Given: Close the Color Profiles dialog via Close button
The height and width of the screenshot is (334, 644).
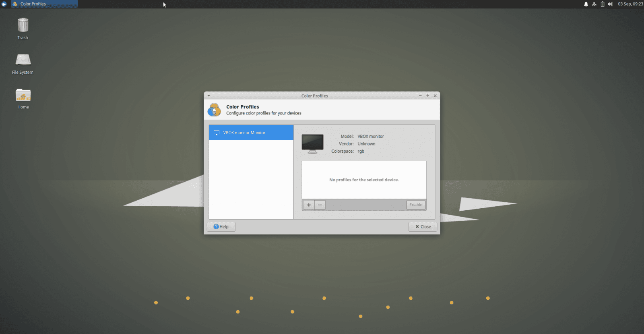Looking at the screenshot, I should 423,227.
